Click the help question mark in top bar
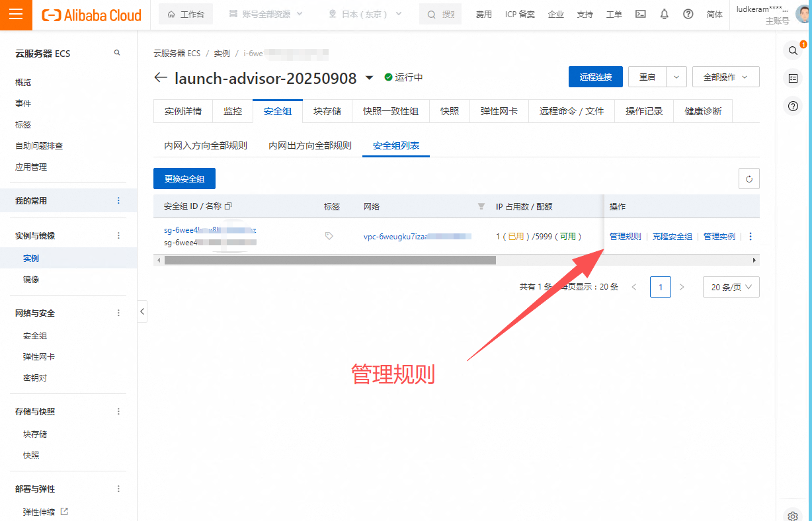 [x=688, y=15]
